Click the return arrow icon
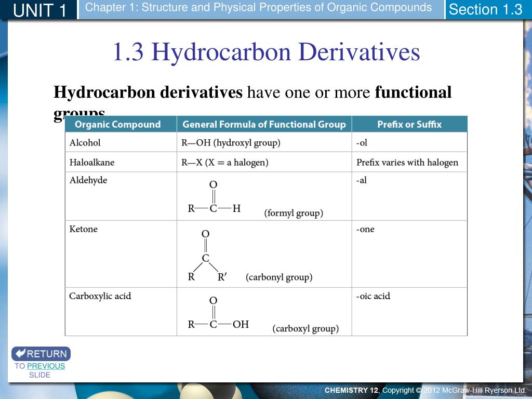This screenshot has height=399, width=532. point(20,353)
